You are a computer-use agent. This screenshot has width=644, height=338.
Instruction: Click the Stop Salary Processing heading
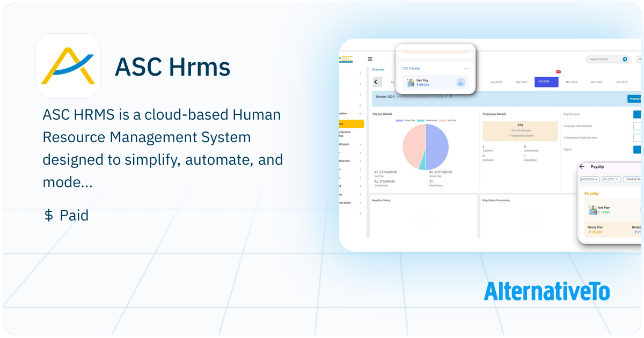tap(496, 200)
